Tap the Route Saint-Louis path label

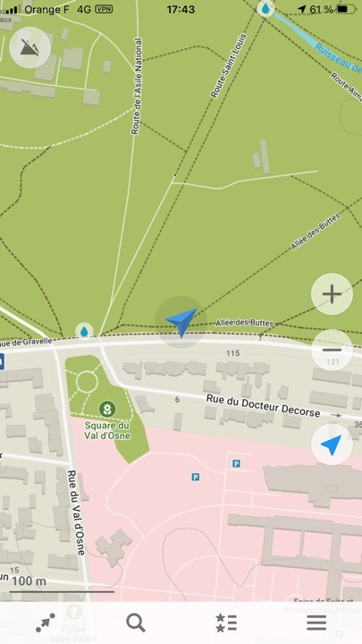pos(229,65)
